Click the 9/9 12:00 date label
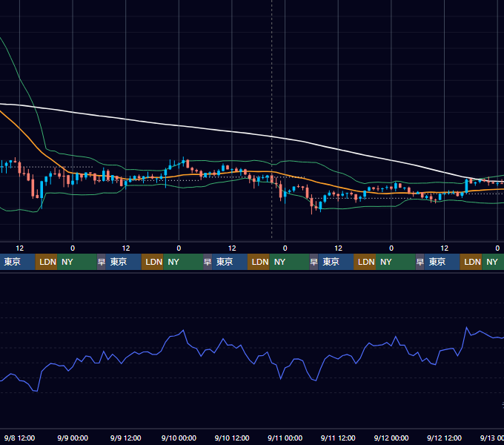Viewport: 504px width, 445px height. pyautogui.click(x=126, y=438)
